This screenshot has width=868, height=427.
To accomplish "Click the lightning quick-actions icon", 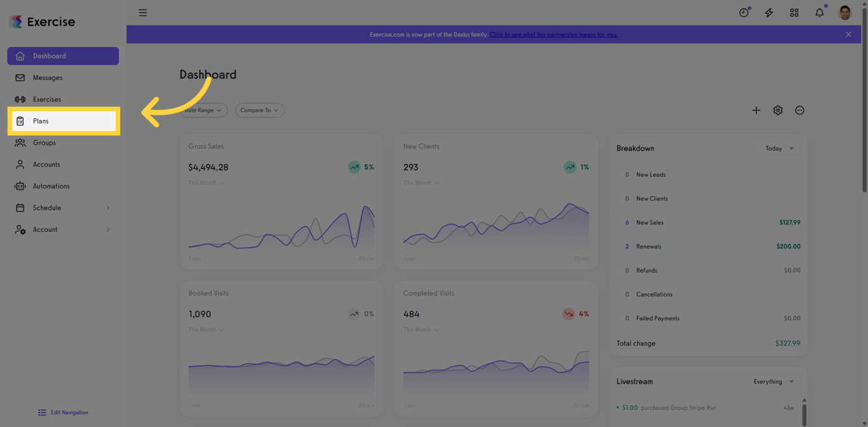I will point(769,12).
